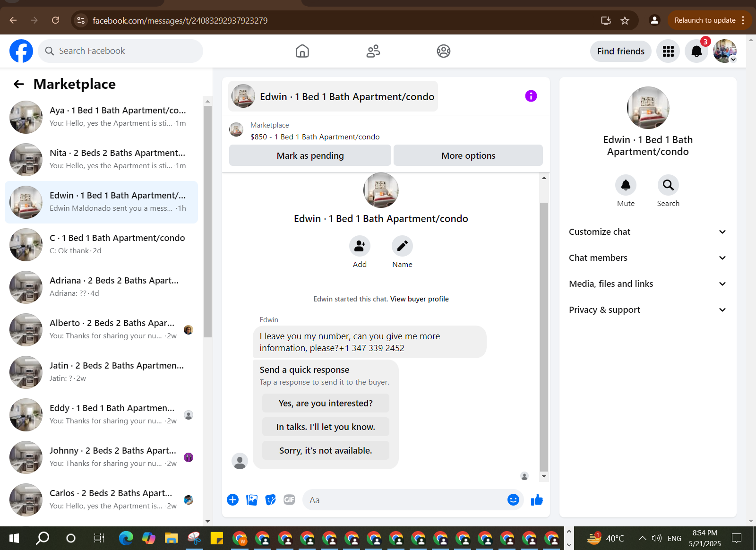Open Sticky Notes from taskbar
This screenshot has height=550, width=756.
(217, 538)
